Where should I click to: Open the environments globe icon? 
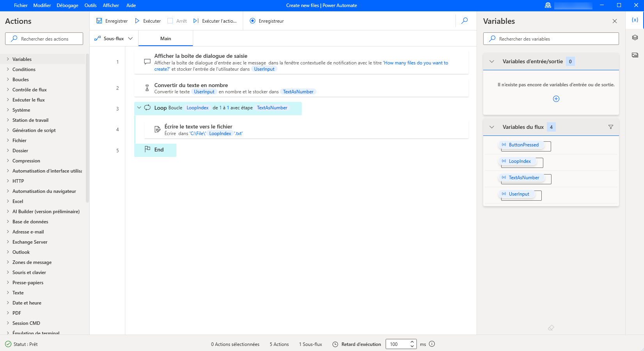click(548, 5)
